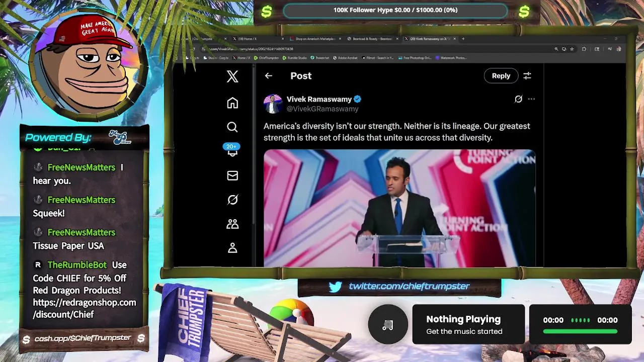Click the cash.app/$ChiefTrumpster text
Viewport: 644px width, 362px height.
click(x=83, y=338)
